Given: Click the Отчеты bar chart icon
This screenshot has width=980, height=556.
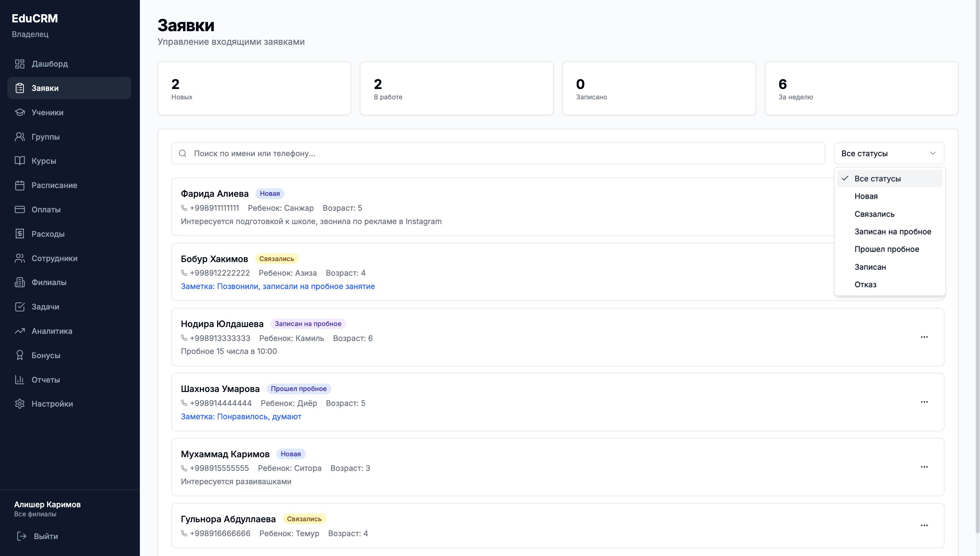Looking at the screenshot, I should [20, 380].
